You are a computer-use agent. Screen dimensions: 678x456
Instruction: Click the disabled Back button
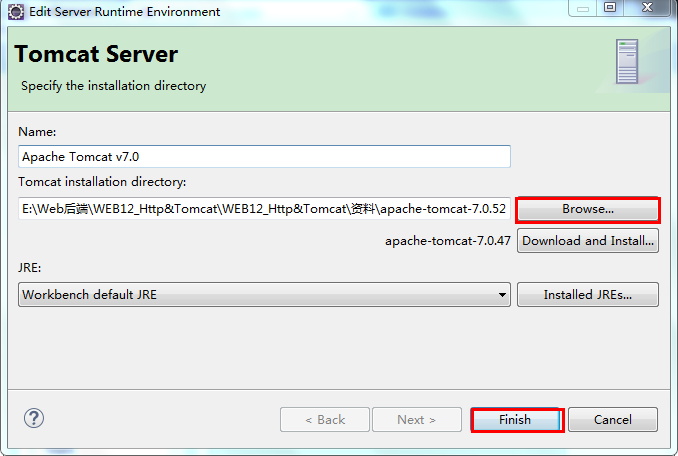[325, 420]
